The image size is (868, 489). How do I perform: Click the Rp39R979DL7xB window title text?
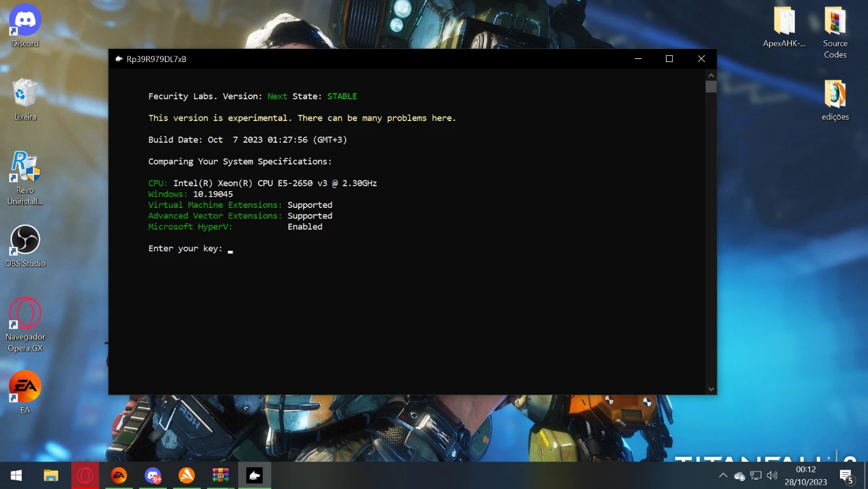coord(156,59)
